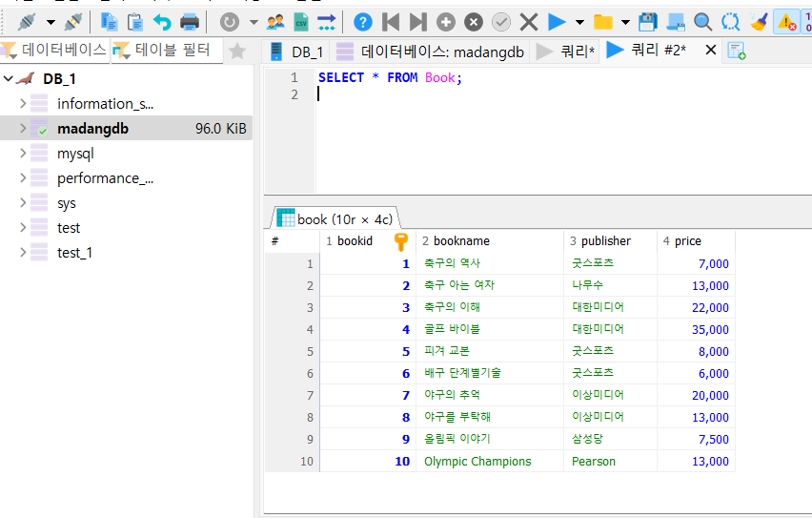Select bookname cell '골프 바이블'

coord(490,330)
